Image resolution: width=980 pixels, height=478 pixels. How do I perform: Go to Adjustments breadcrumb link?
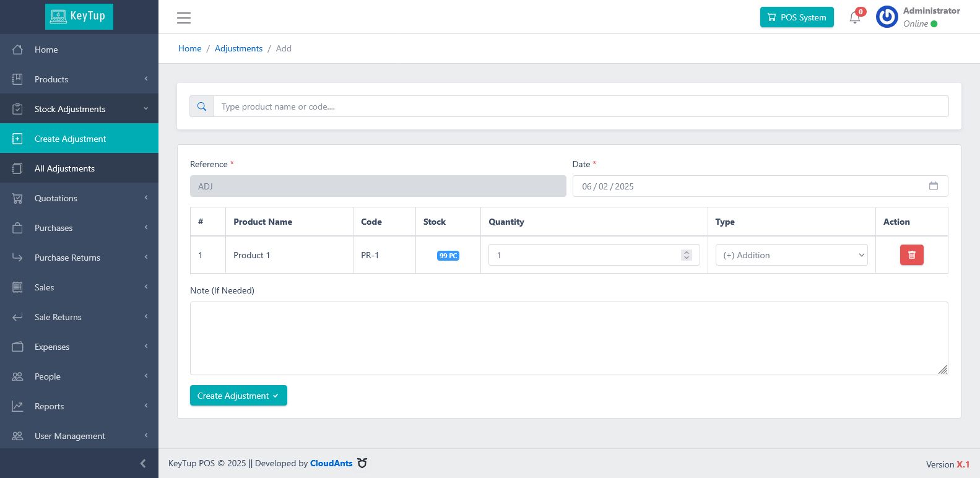coord(238,48)
